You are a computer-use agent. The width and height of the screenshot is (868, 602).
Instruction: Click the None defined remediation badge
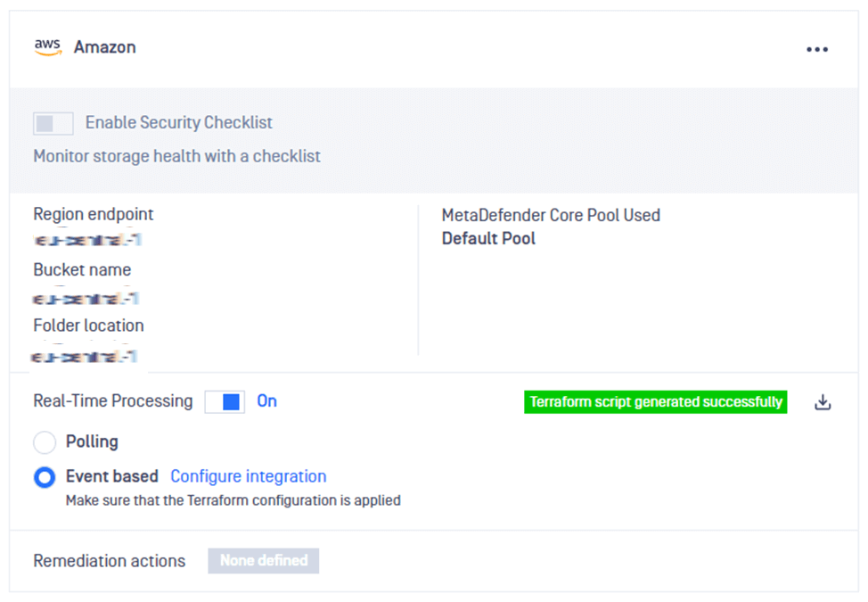coord(264,560)
